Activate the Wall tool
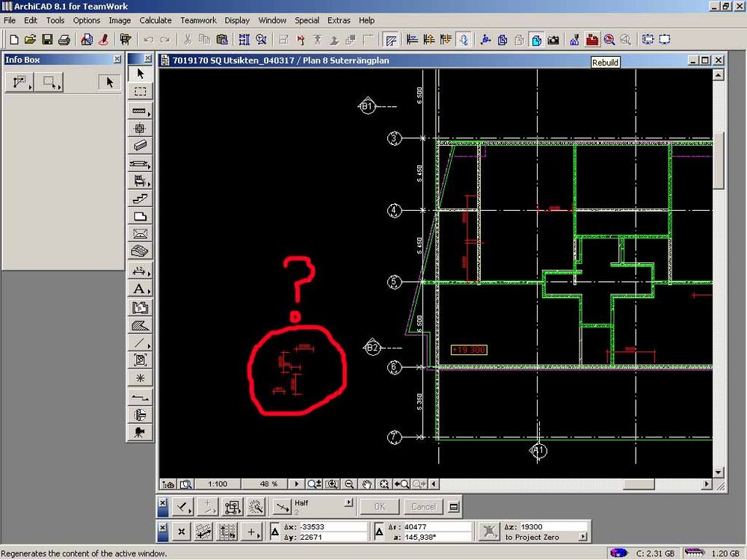Image resolution: width=747 pixels, height=560 pixels. tap(140, 111)
